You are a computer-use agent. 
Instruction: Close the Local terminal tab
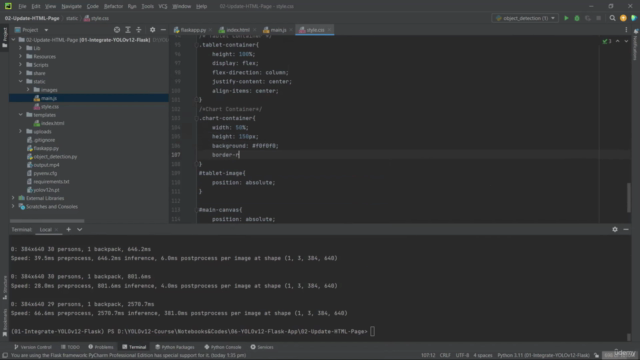tap(56, 230)
